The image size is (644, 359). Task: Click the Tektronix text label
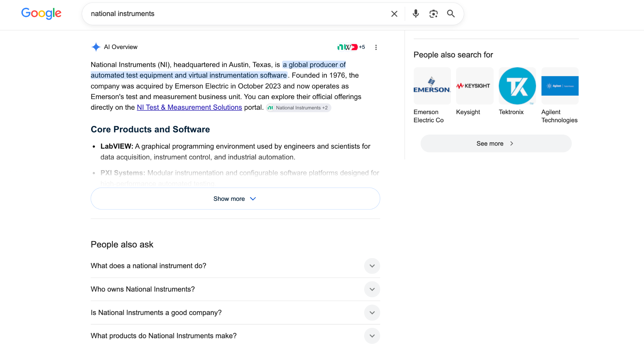click(511, 112)
